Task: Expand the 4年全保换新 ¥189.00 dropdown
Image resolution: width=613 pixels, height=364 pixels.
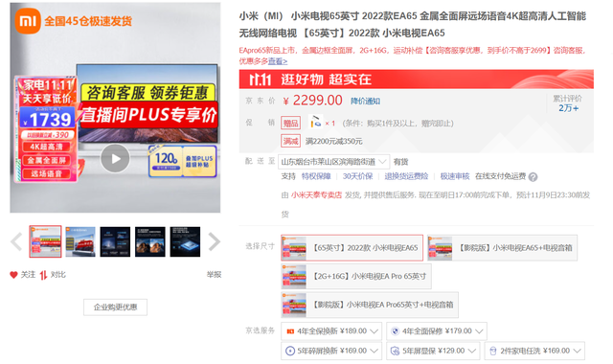Action: (331, 331)
